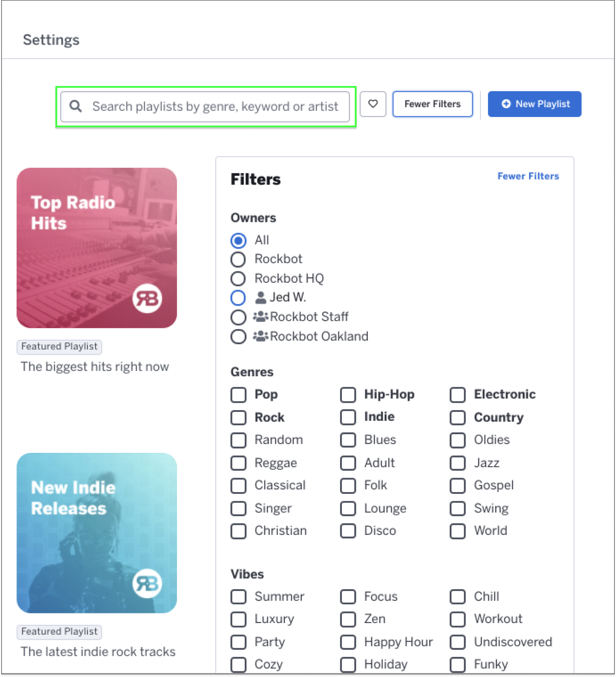The image size is (616, 677).
Task: Click the group icon next to Rockbot Staff
Action: pos(261,317)
